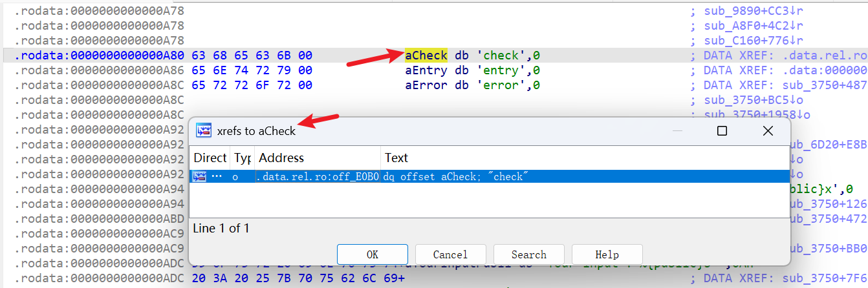The width and height of the screenshot is (868, 288).
Task: Click the Search button in dialog
Action: pos(528,254)
